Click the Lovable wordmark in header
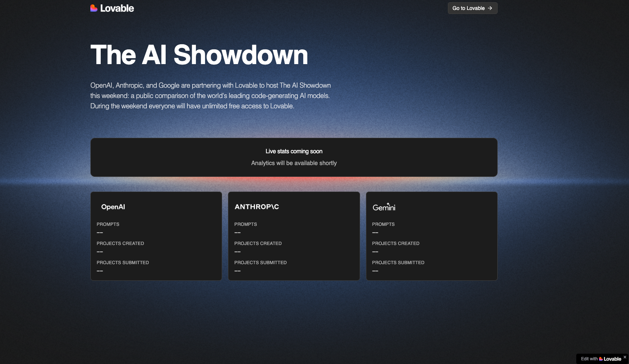629x364 pixels. [x=117, y=8]
